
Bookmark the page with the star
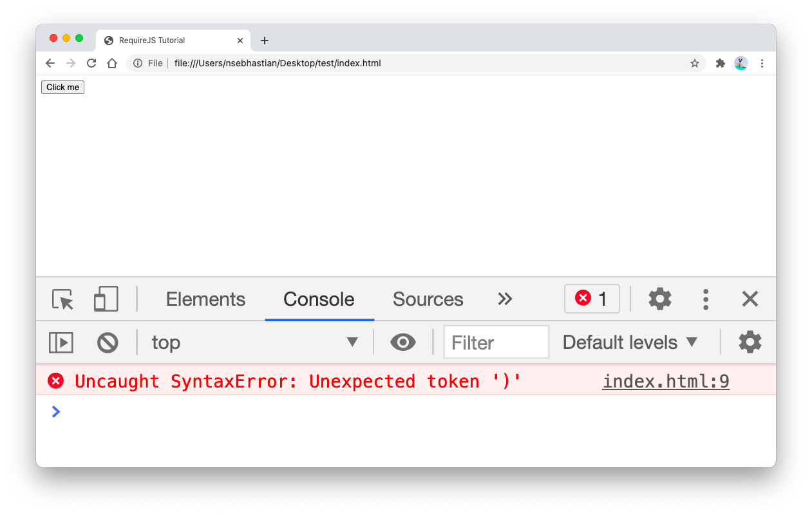click(695, 63)
